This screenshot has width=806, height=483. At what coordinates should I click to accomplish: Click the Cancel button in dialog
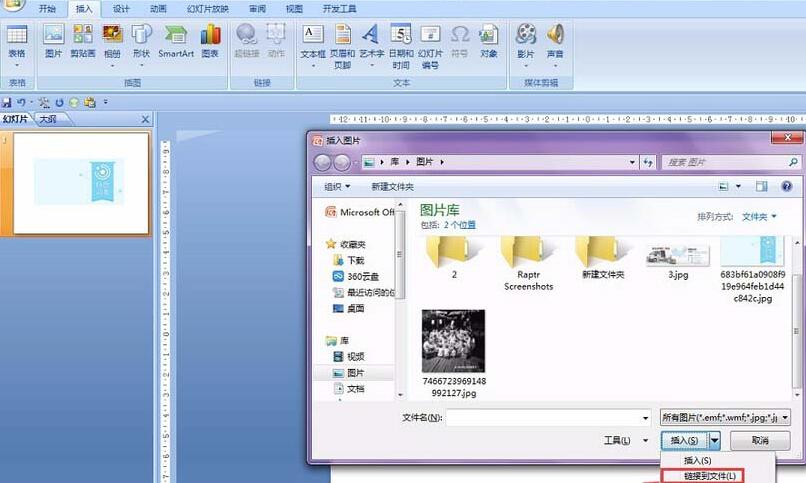click(760, 440)
